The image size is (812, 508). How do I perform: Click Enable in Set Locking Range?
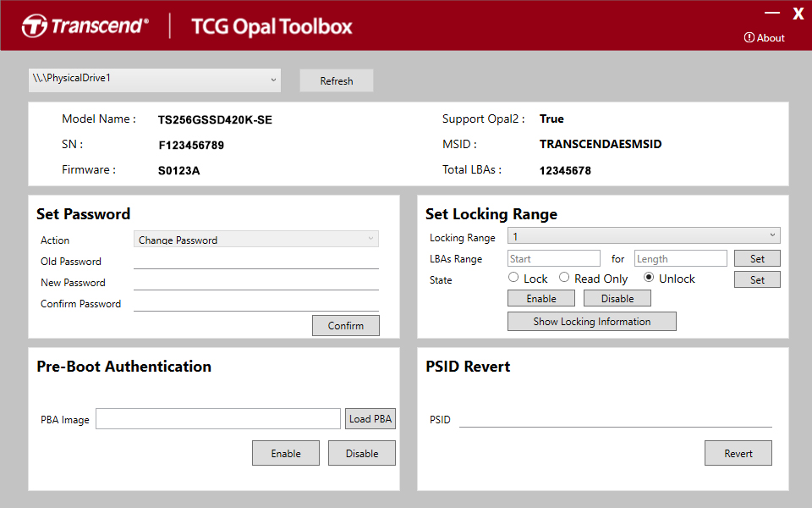(541, 299)
